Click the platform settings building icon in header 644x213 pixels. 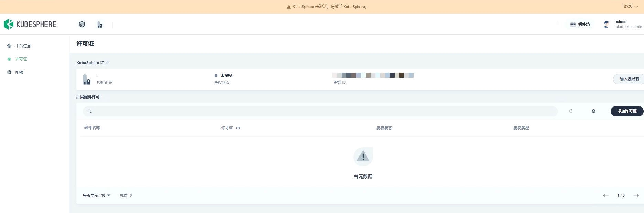(100, 24)
